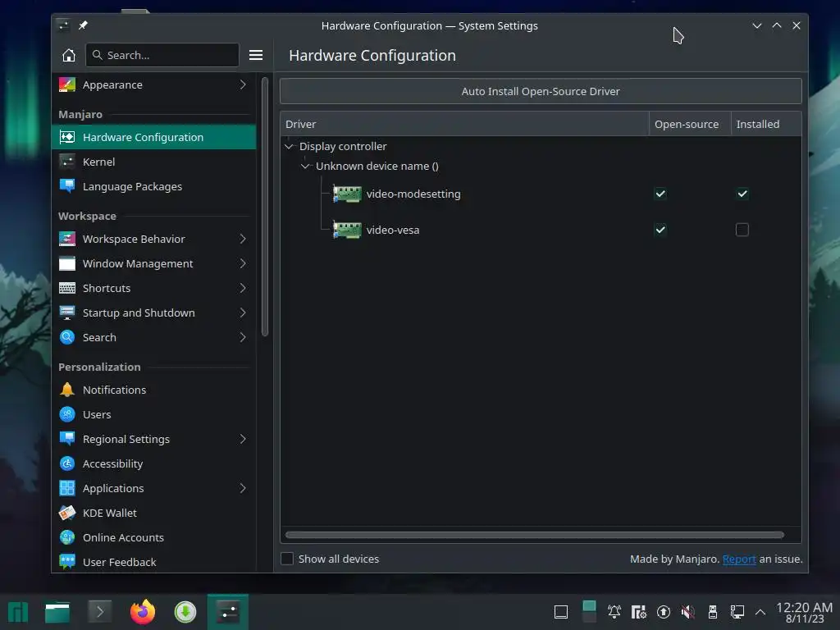This screenshot has height=630, width=840.
Task: Sort by the Open-source column header
Action: pyautogui.click(x=690, y=125)
